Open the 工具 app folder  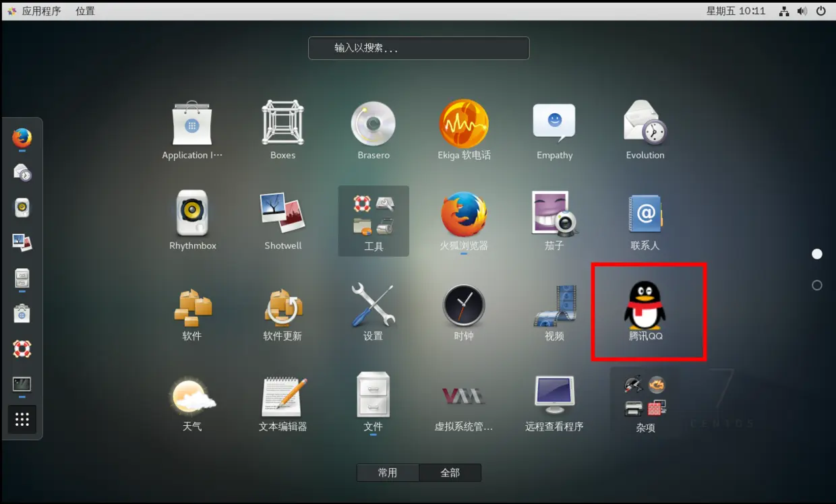pyautogui.click(x=374, y=221)
